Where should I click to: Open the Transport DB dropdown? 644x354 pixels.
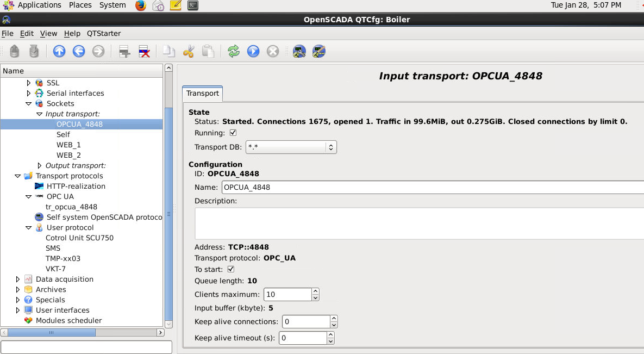[291, 147]
